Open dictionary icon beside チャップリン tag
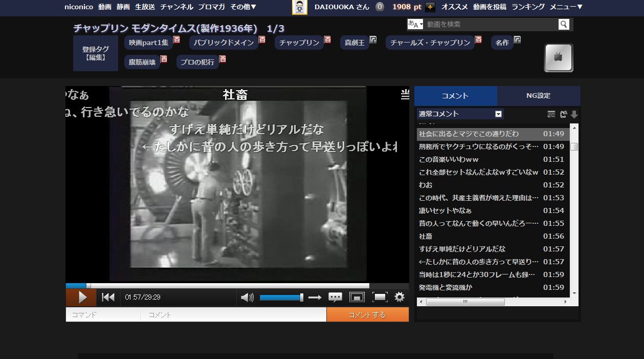 click(327, 39)
